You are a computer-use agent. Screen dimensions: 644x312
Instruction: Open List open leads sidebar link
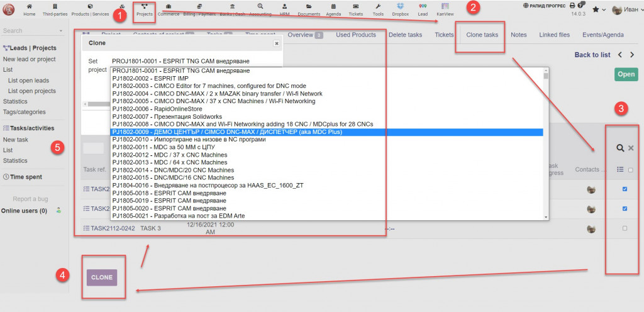coord(28,81)
